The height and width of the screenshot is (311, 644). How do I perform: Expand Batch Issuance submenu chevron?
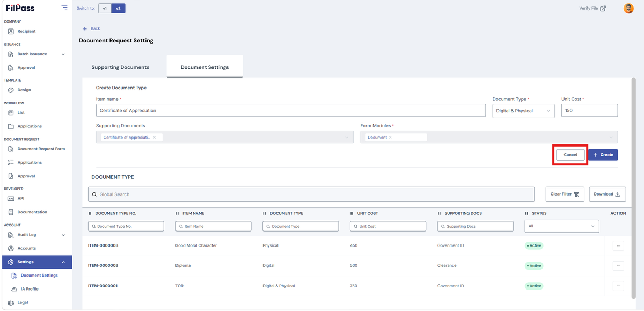[x=63, y=54]
